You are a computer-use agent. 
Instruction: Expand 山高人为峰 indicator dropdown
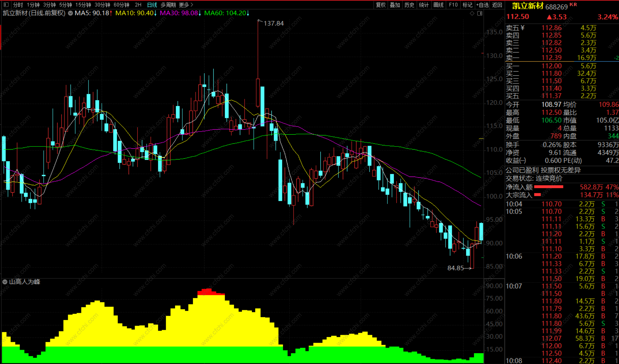5,282
